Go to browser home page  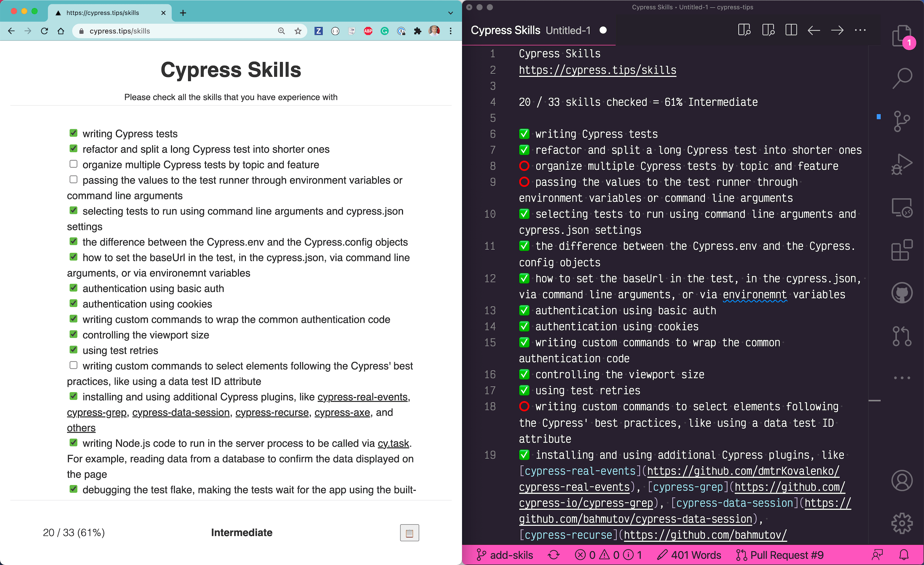click(x=61, y=31)
